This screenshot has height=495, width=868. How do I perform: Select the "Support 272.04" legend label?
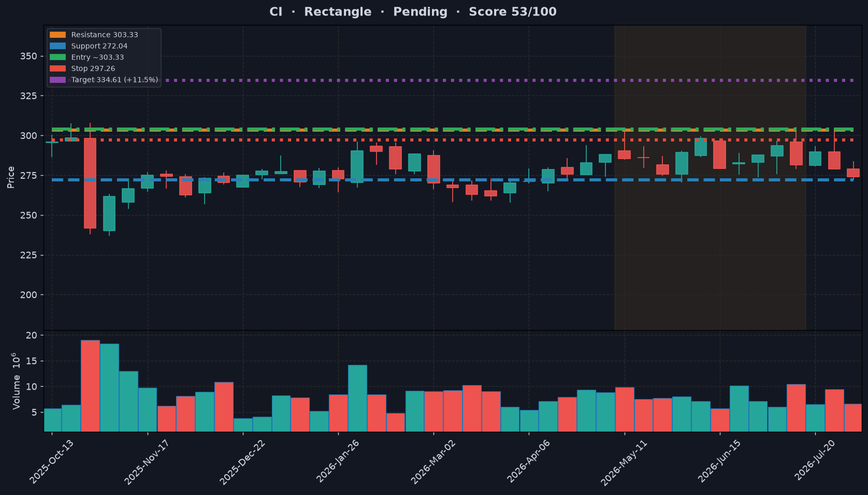tap(99, 46)
